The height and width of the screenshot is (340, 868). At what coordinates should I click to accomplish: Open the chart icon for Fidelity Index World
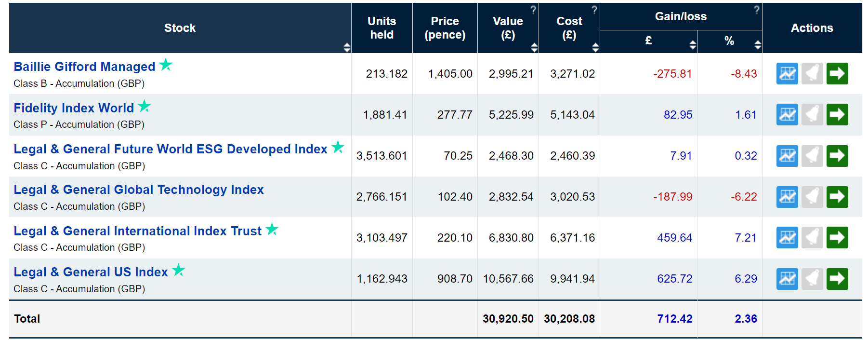pyautogui.click(x=787, y=115)
